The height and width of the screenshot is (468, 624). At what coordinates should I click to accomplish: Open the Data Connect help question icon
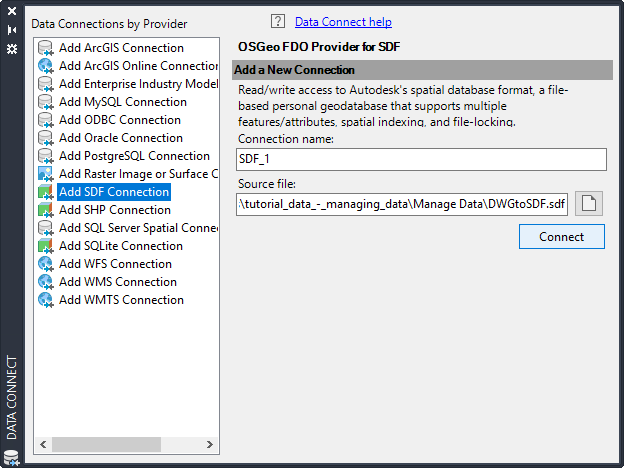click(x=278, y=22)
